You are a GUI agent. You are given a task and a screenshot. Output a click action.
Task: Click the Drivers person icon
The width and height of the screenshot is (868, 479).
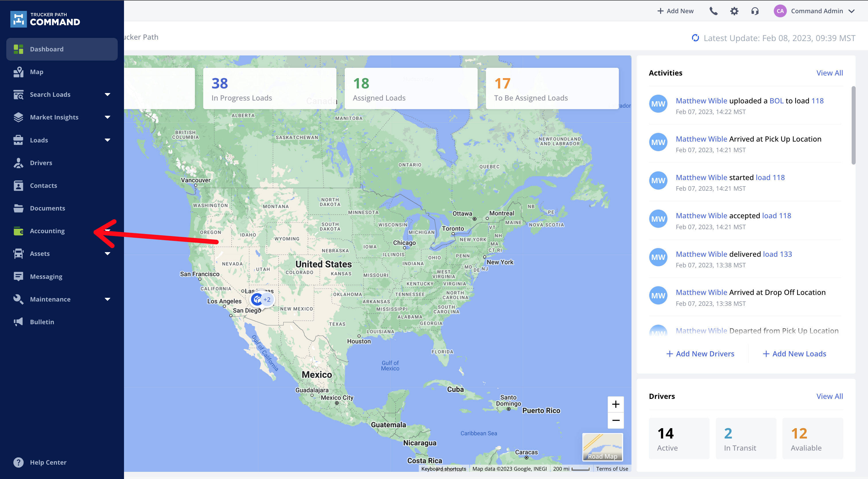(x=19, y=163)
